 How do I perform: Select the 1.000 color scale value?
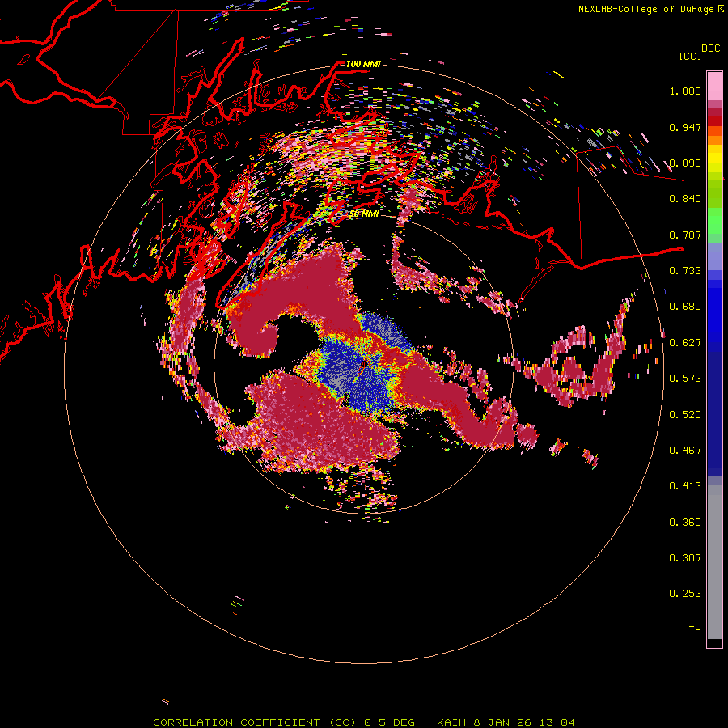(x=685, y=91)
